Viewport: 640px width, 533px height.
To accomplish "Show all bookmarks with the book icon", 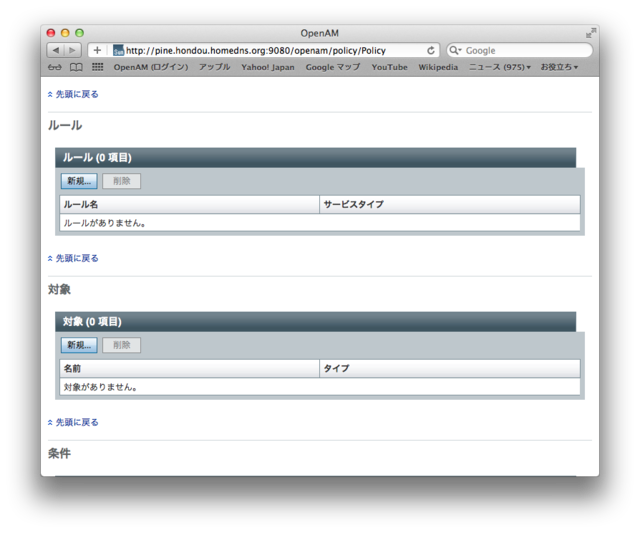I will click(x=75, y=67).
